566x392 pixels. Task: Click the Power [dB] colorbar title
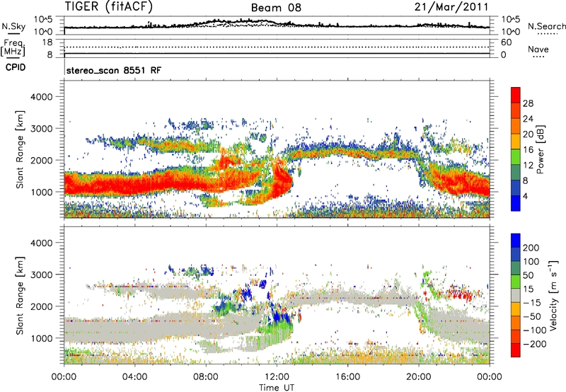click(540, 149)
